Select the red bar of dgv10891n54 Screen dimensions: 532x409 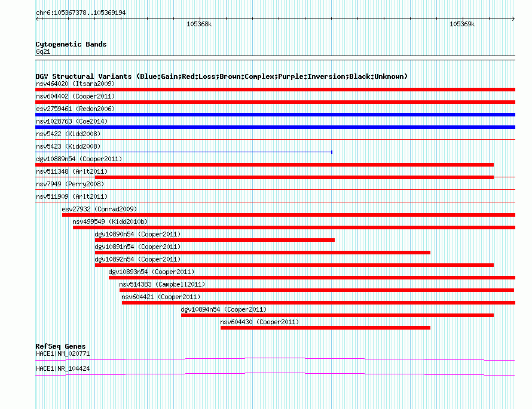click(262, 253)
